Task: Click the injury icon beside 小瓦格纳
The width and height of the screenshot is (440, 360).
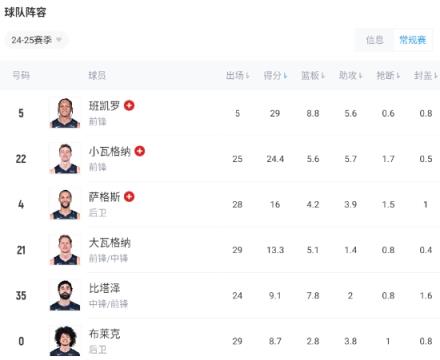Action: point(140,151)
